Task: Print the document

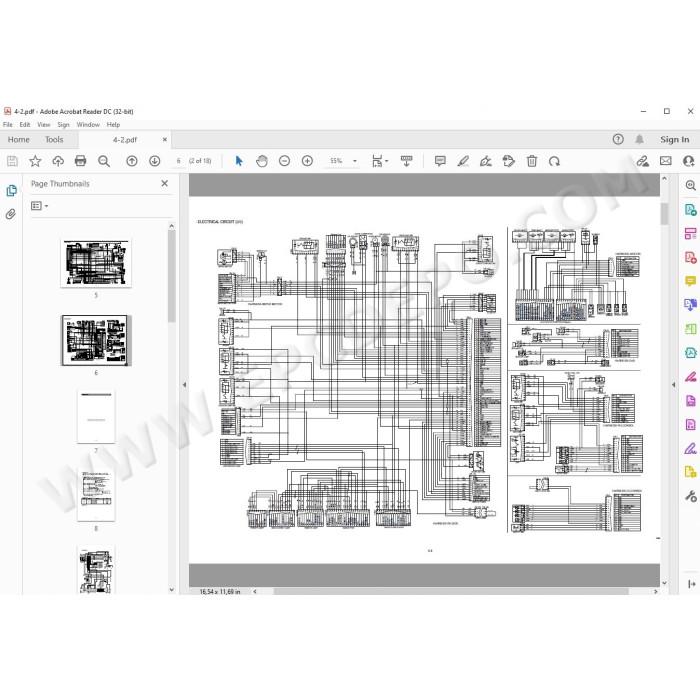Action: click(80, 161)
